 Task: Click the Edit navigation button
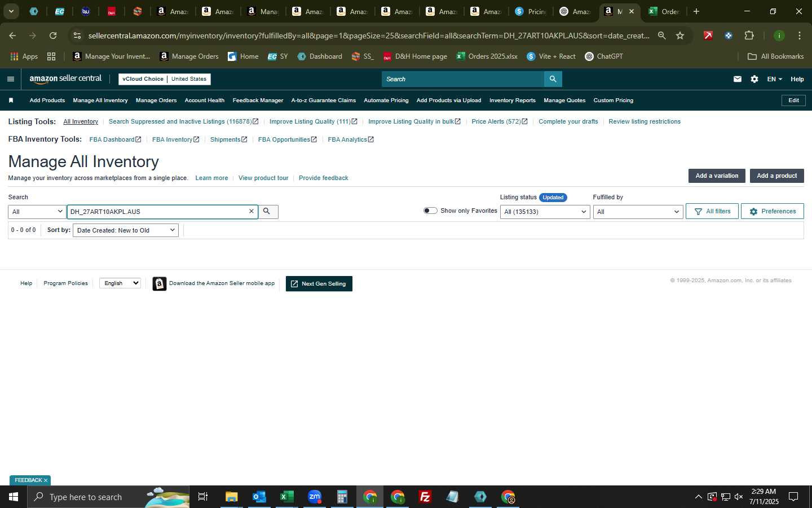pos(793,100)
